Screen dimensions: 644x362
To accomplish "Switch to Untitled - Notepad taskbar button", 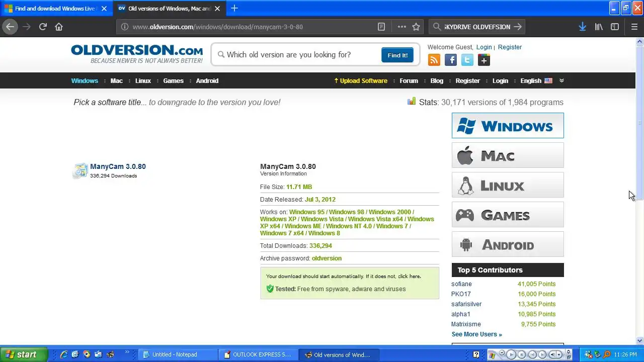I will coord(178,354).
